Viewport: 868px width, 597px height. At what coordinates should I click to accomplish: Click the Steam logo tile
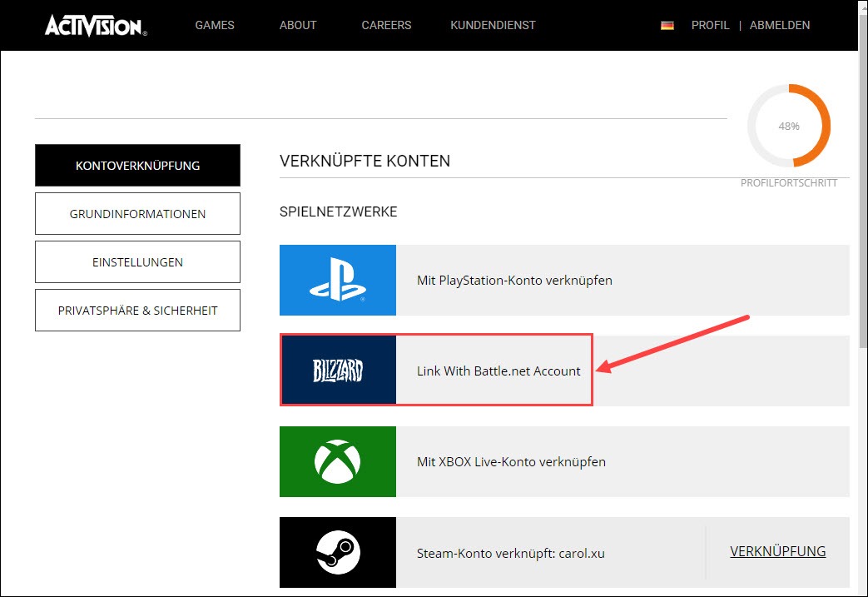338,552
